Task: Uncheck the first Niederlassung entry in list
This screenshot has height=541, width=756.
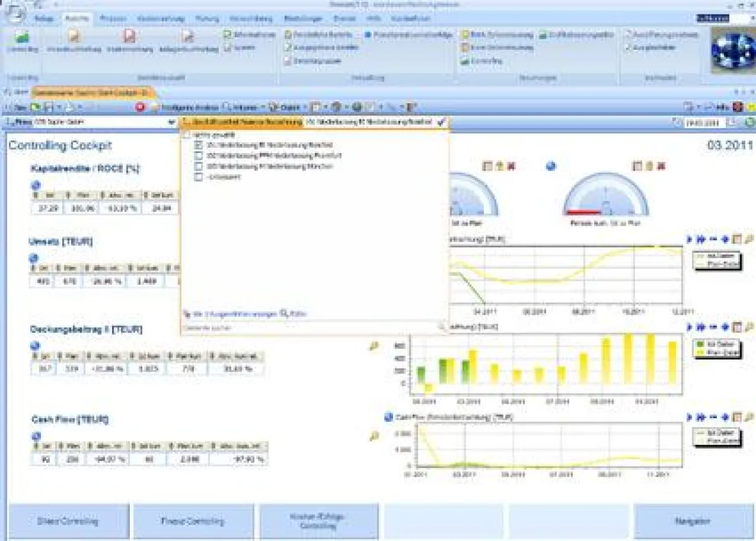Action: point(199,145)
